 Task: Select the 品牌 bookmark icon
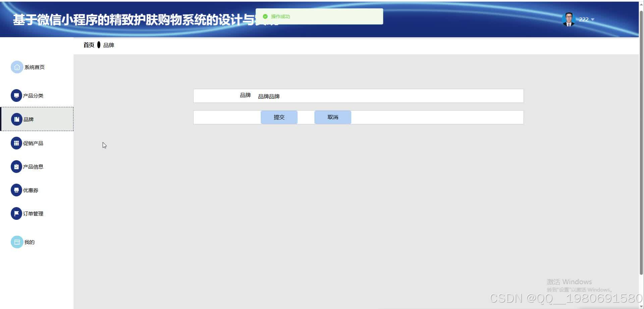(16, 119)
